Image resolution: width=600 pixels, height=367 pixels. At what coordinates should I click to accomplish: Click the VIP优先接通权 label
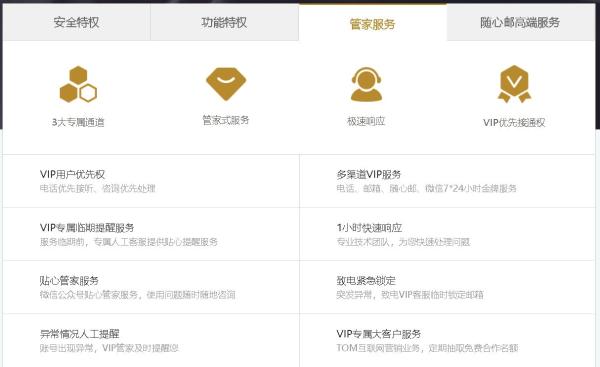(x=514, y=122)
